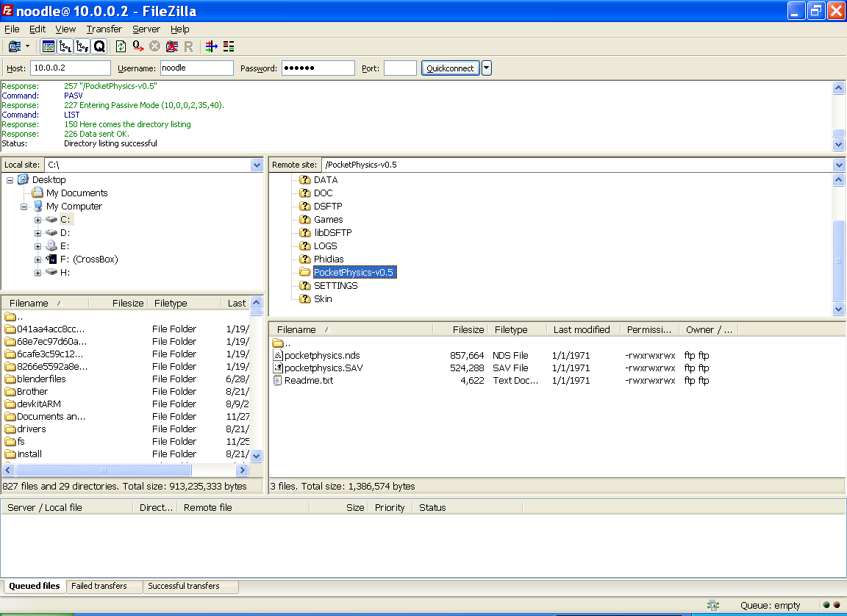The width and height of the screenshot is (847, 616).
Task: Open the filename filters icon
Action: 229,46
